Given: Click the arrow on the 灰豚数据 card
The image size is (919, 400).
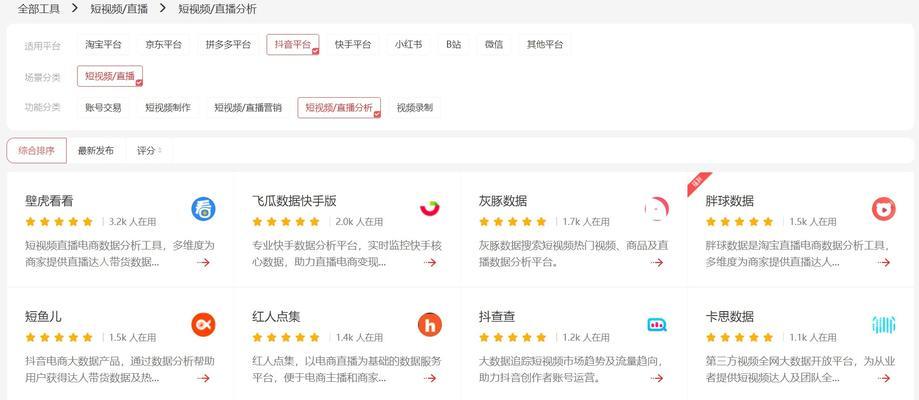Looking at the screenshot, I should tap(657, 262).
